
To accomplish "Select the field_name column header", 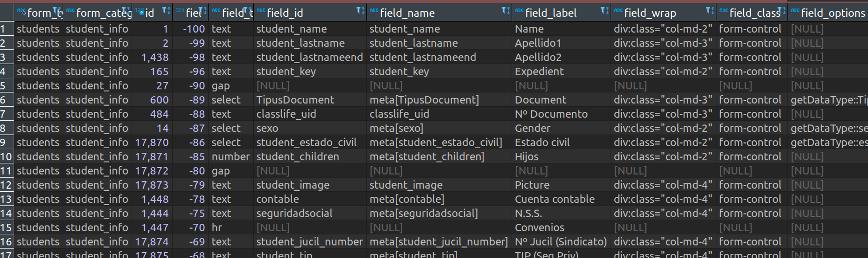I will point(439,13).
